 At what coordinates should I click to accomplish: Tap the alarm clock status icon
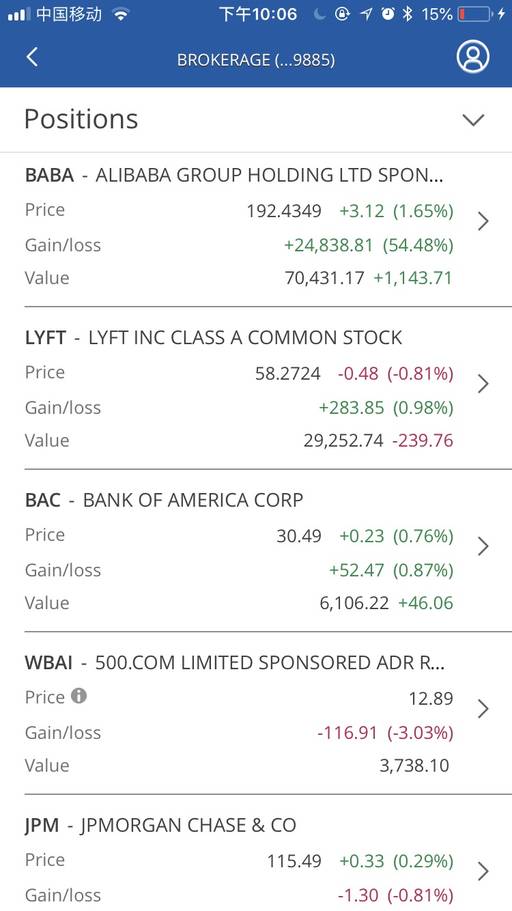point(388,15)
